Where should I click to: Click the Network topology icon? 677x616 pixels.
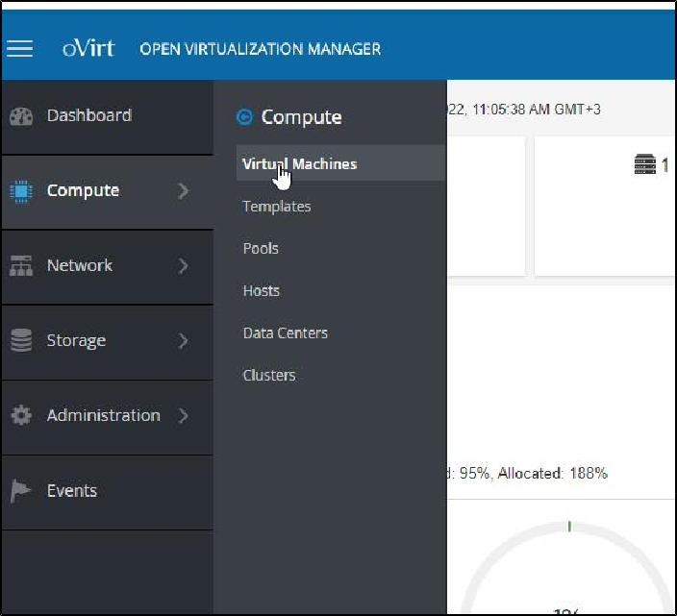pyautogui.click(x=21, y=266)
